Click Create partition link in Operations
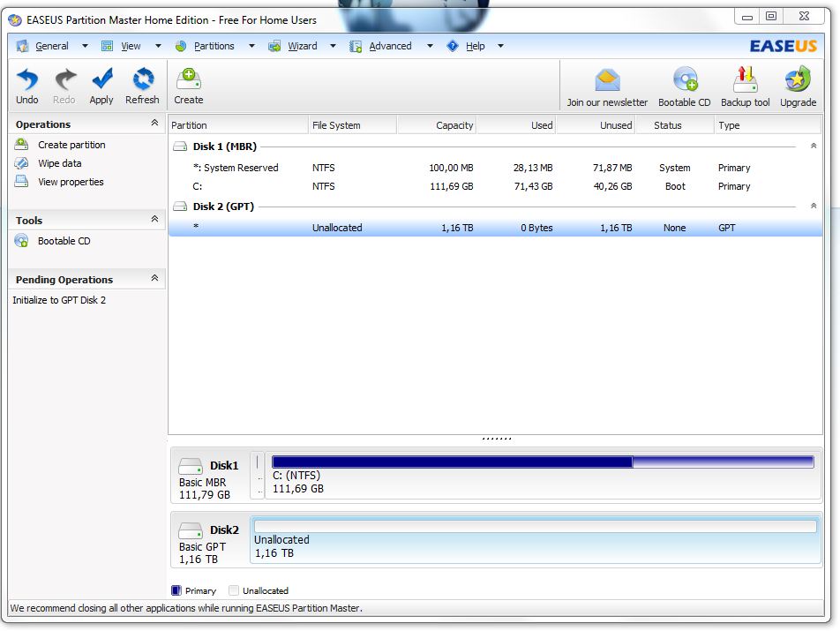This screenshot has width=840, height=631. pyautogui.click(x=71, y=145)
